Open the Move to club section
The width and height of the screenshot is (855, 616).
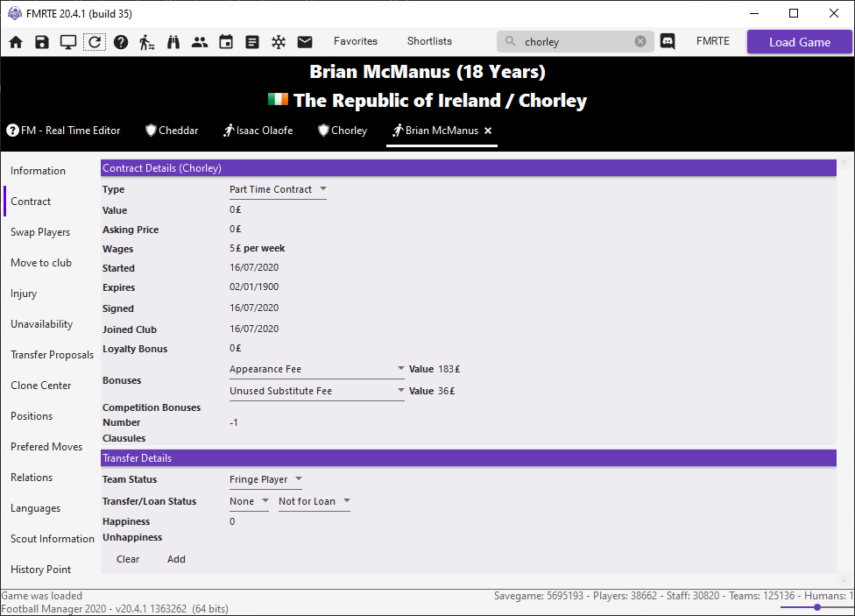[41, 263]
